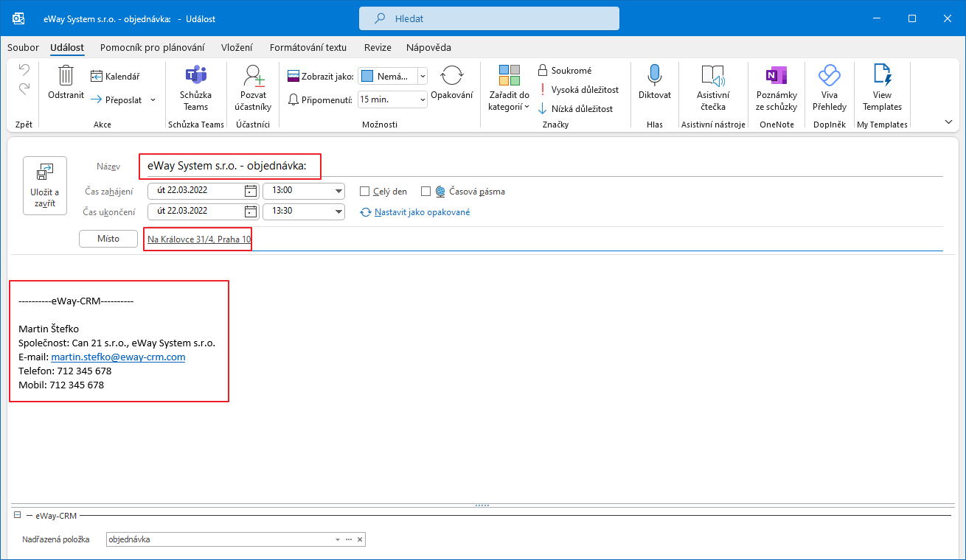The height and width of the screenshot is (560, 966).
Task: Start Diktovat microphone
Action: [654, 83]
